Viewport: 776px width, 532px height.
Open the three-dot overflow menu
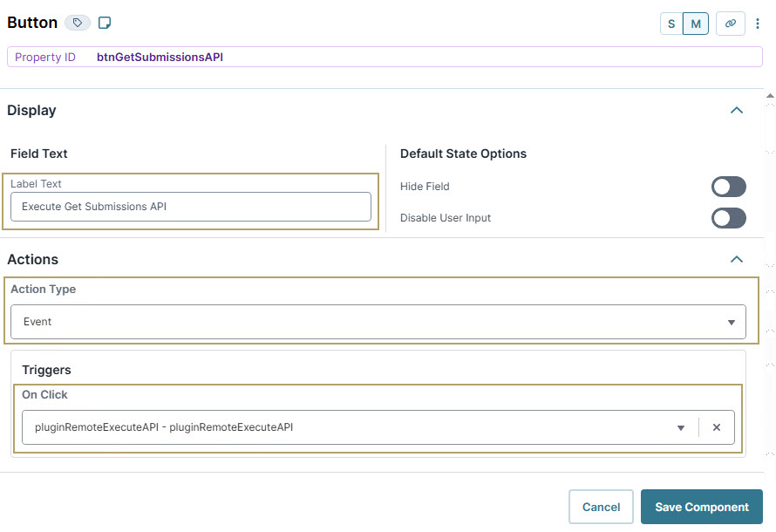(758, 24)
